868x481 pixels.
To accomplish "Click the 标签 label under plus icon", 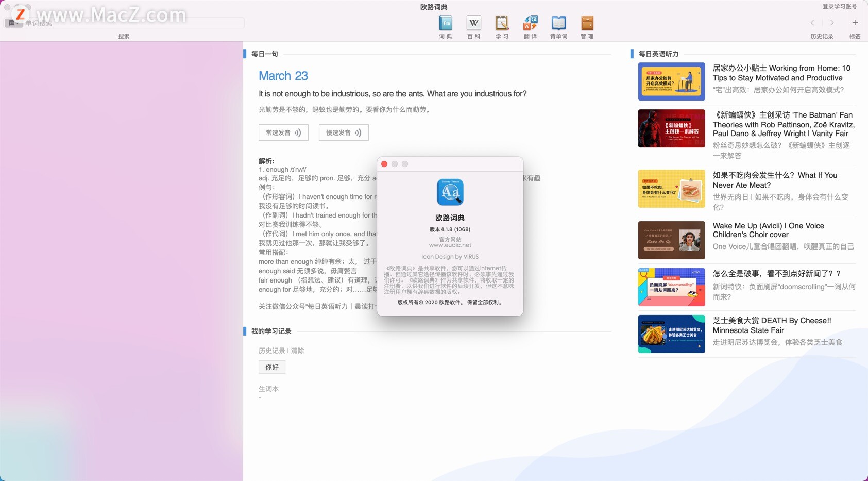I will 855,36.
